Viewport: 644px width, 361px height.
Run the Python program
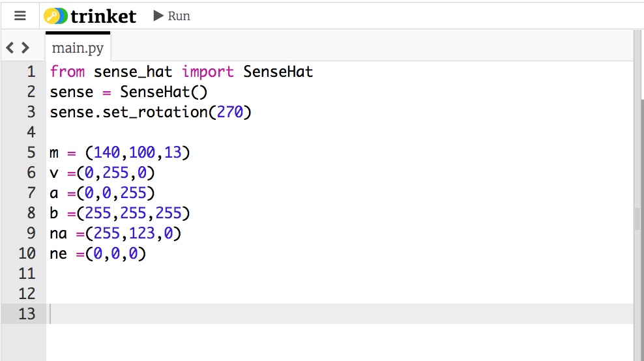click(172, 16)
